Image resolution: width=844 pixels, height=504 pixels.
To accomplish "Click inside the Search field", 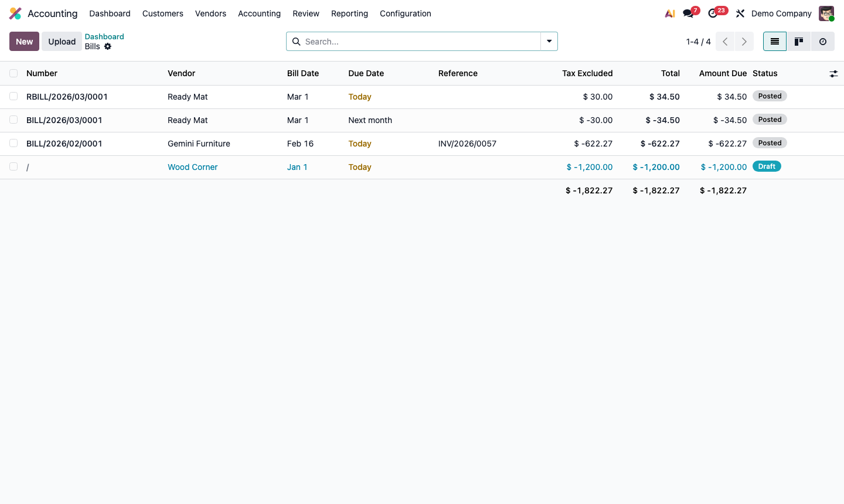I will 410,41.
